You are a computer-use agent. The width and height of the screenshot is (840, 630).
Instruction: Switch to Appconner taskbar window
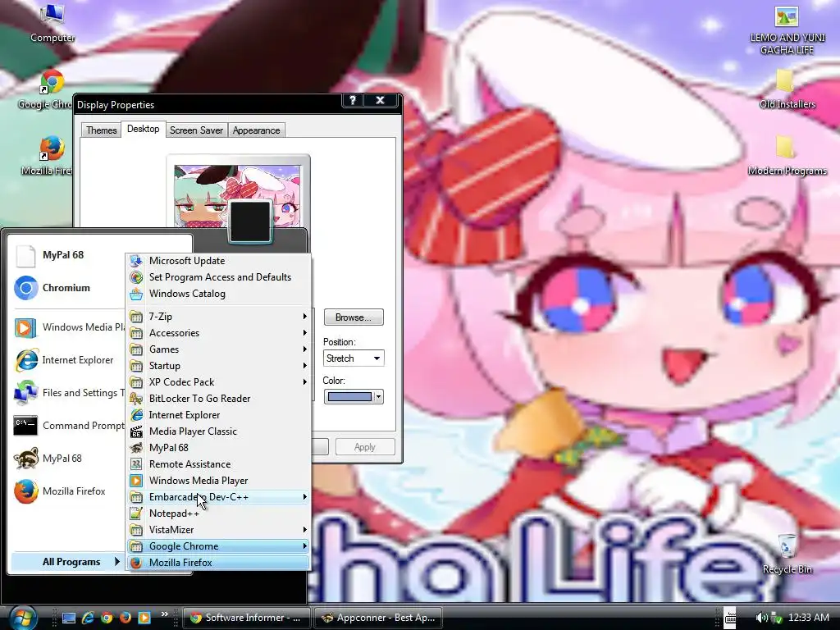point(378,618)
